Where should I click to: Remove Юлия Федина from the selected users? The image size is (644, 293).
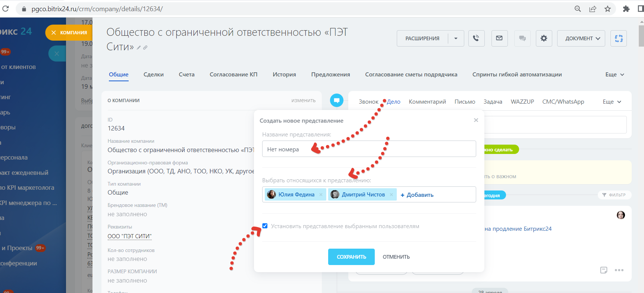point(321,195)
